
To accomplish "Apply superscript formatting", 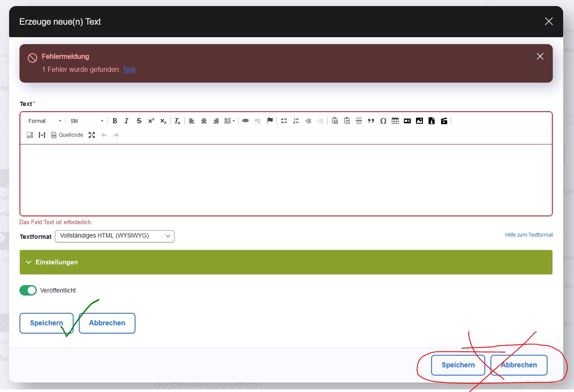I will [x=151, y=121].
